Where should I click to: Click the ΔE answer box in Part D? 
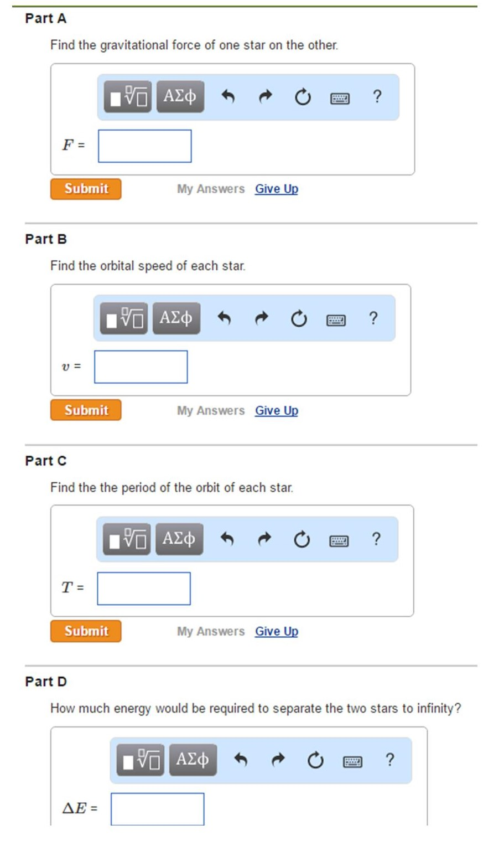click(158, 809)
